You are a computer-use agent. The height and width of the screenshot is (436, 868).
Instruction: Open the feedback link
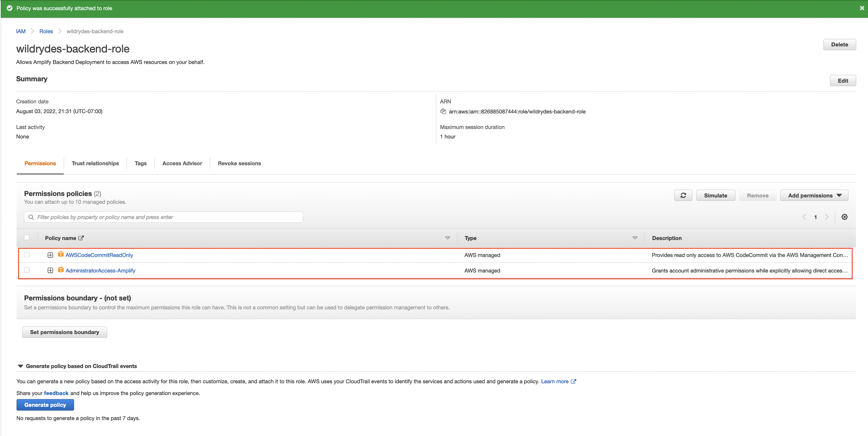[56, 393]
